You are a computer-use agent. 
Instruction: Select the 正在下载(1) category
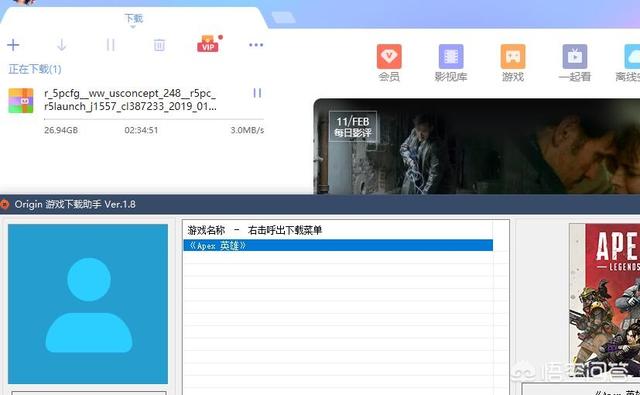(35, 69)
